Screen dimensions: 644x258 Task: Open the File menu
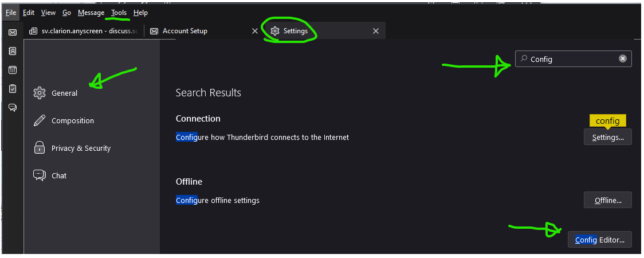click(x=11, y=13)
